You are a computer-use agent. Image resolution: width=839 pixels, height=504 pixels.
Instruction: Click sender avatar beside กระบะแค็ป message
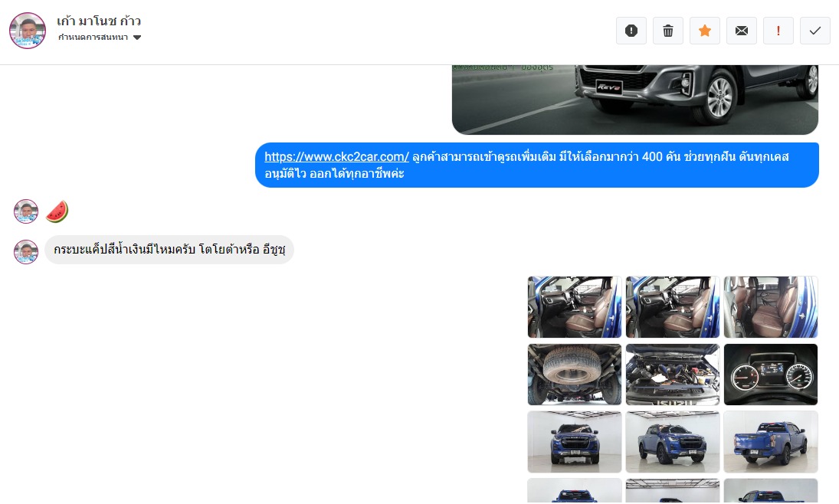[26, 251]
